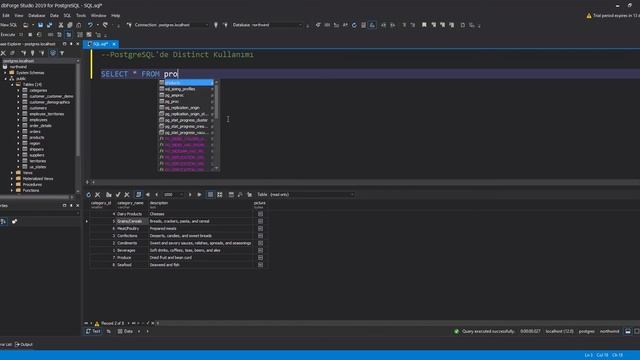Image resolution: width=640 pixels, height=360 pixels.
Task: Save the current SQL document
Action: [40, 25]
